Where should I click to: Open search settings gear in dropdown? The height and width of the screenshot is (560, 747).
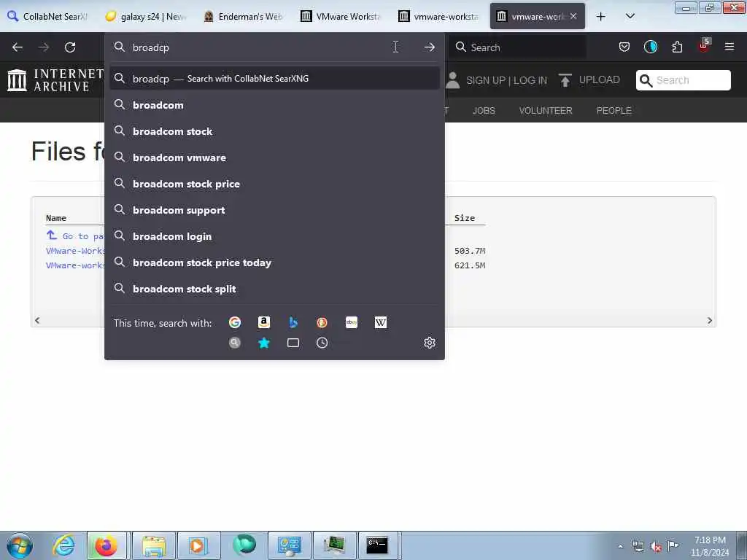[430, 343]
